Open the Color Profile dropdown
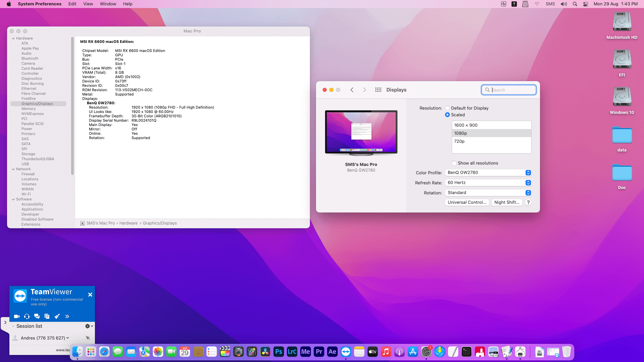Viewport: 644px width, 362px height. coord(488,173)
